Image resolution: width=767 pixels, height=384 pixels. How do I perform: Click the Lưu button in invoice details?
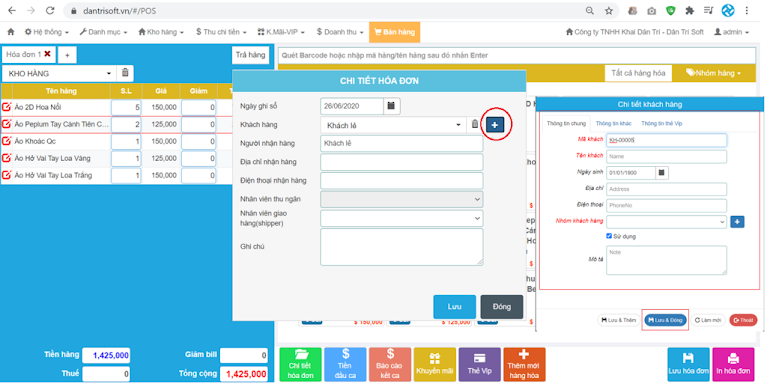click(454, 307)
